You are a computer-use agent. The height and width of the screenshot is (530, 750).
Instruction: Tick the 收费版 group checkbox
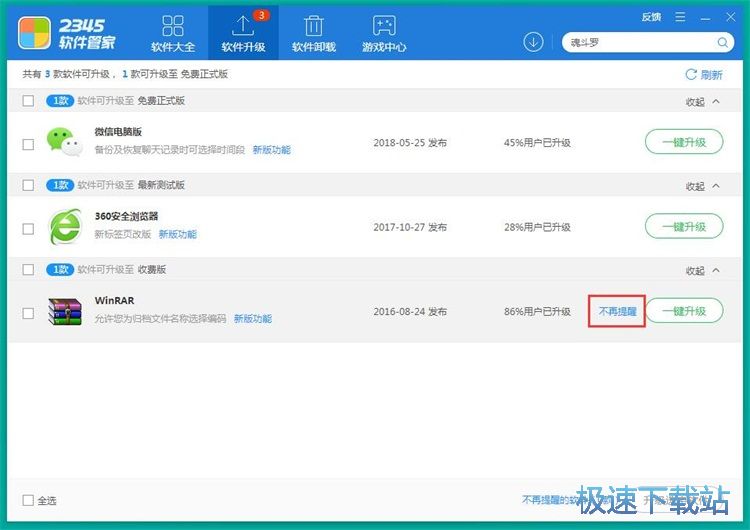click(x=28, y=269)
